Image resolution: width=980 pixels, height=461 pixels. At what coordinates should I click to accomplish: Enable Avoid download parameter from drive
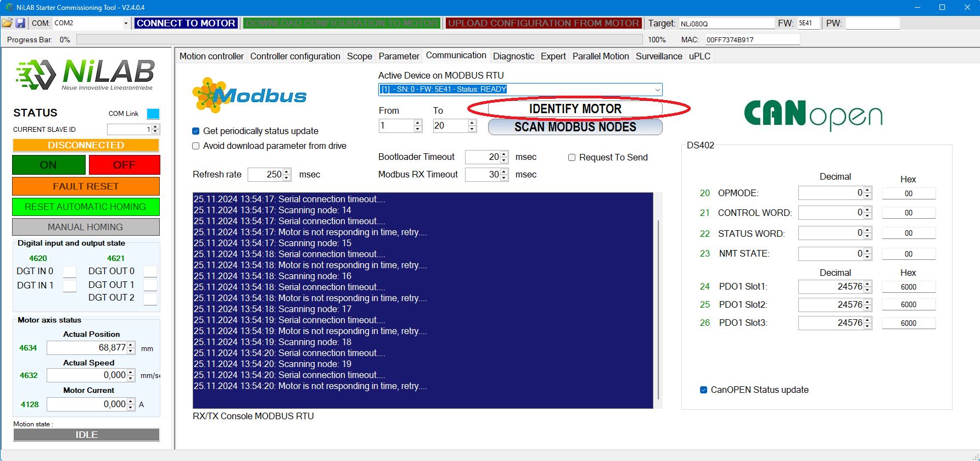196,146
